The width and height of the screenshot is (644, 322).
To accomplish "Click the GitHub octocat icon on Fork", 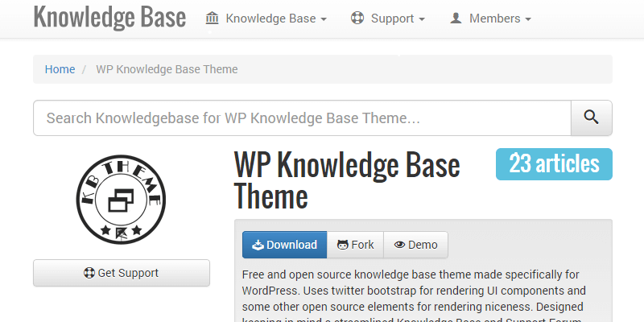I will [x=343, y=245].
